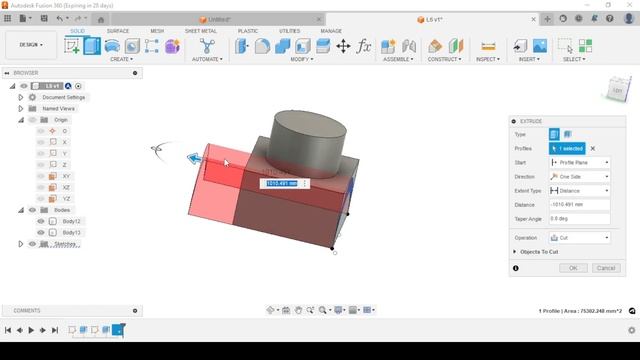Screen dimensions: 640x360
Task: Play the timeline
Action: [31, 330]
